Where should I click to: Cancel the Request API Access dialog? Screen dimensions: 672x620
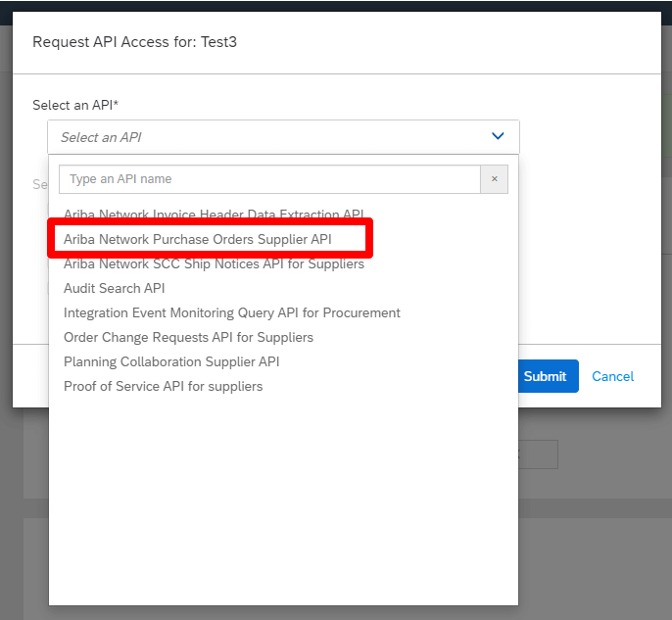coord(613,376)
